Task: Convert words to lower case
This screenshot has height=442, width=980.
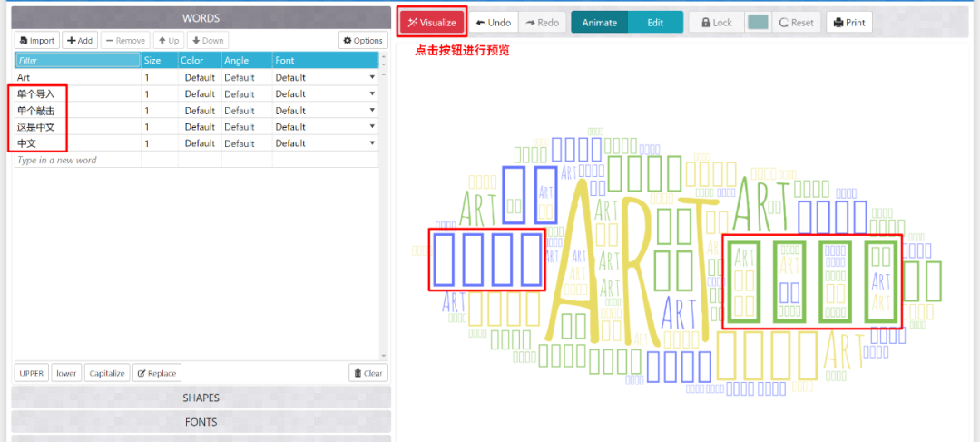Action: 66,373
